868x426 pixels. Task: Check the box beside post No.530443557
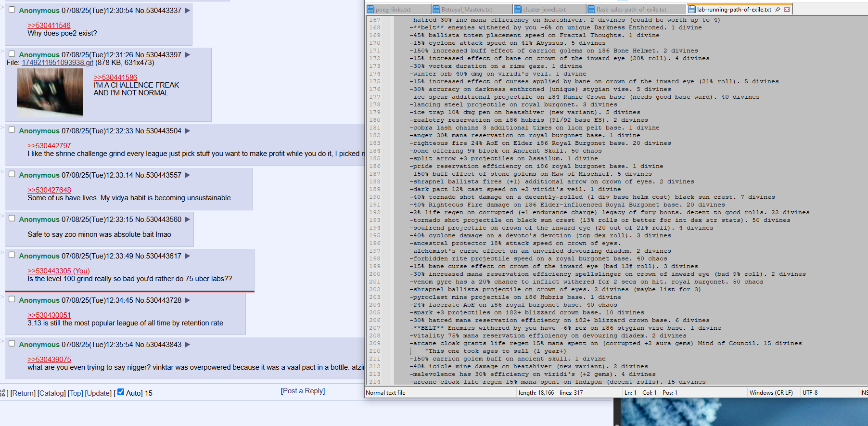click(12, 174)
